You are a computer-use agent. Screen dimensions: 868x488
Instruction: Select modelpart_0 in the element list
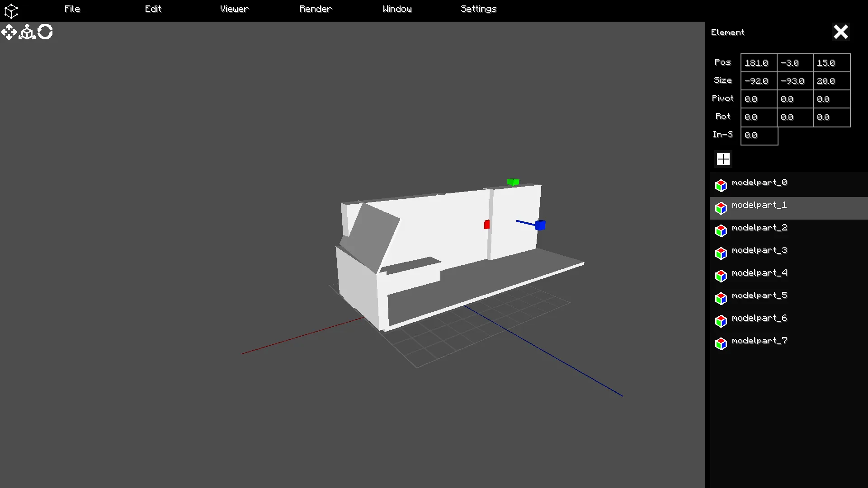pos(788,185)
